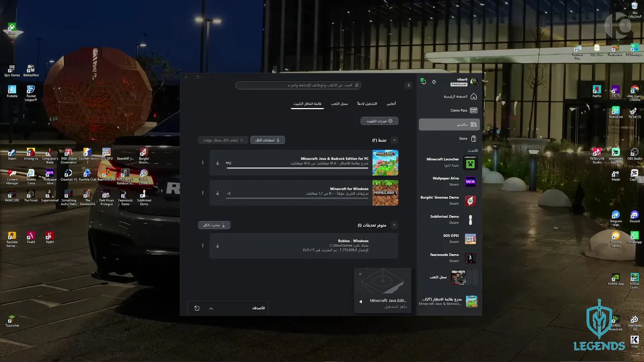This screenshot has height=362, width=644.
Task: Collapse the Updates Available section
Action: [394, 225]
